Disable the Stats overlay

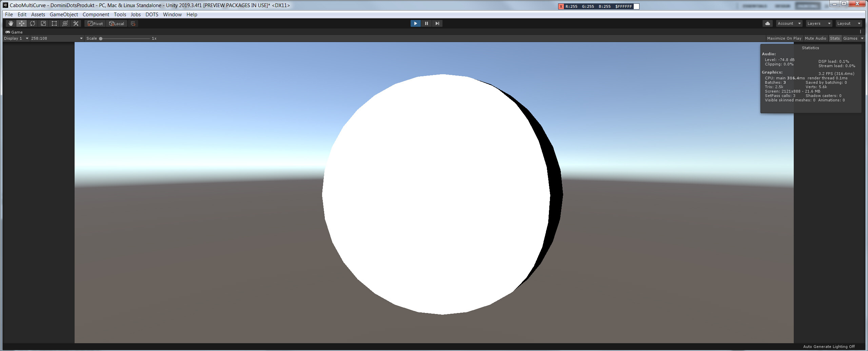pyautogui.click(x=835, y=38)
